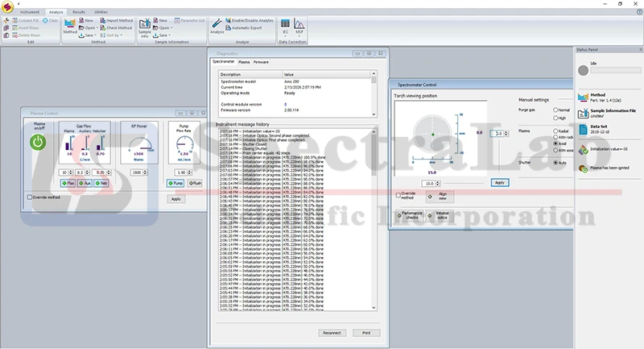Open the Sort by dropdown
The height and width of the screenshot is (349, 644).
[x=114, y=35]
